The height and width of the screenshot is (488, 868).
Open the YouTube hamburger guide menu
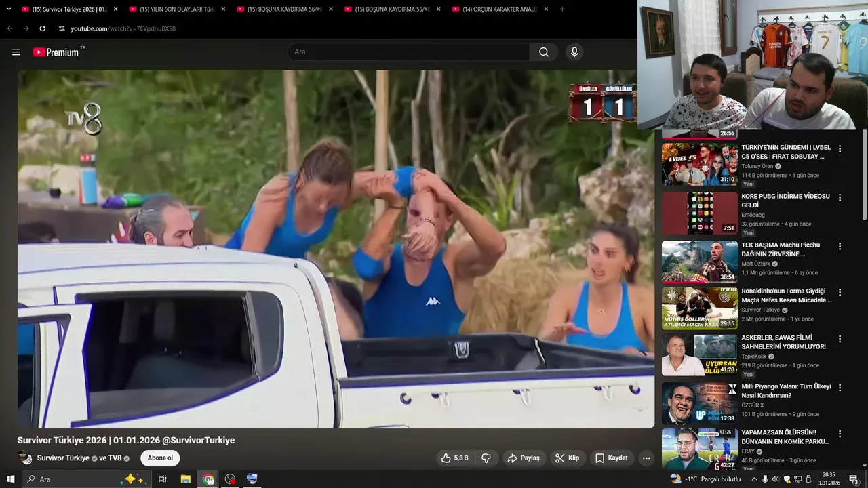pyautogui.click(x=16, y=52)
